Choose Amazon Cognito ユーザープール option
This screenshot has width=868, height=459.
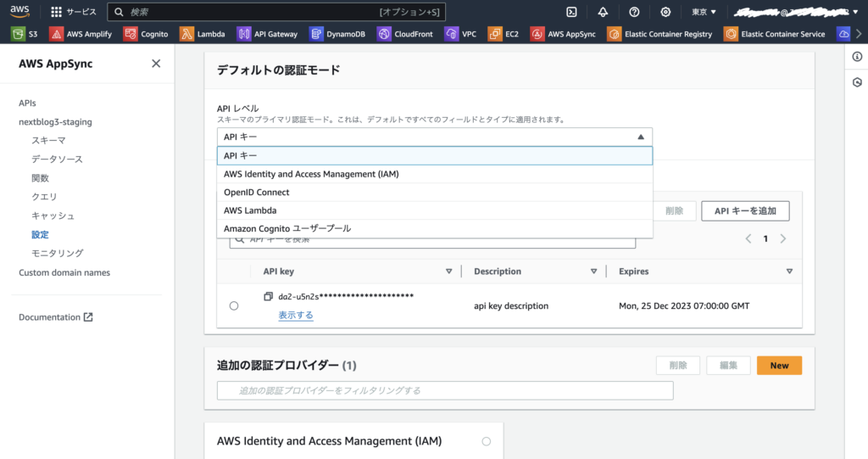[435, 228]
